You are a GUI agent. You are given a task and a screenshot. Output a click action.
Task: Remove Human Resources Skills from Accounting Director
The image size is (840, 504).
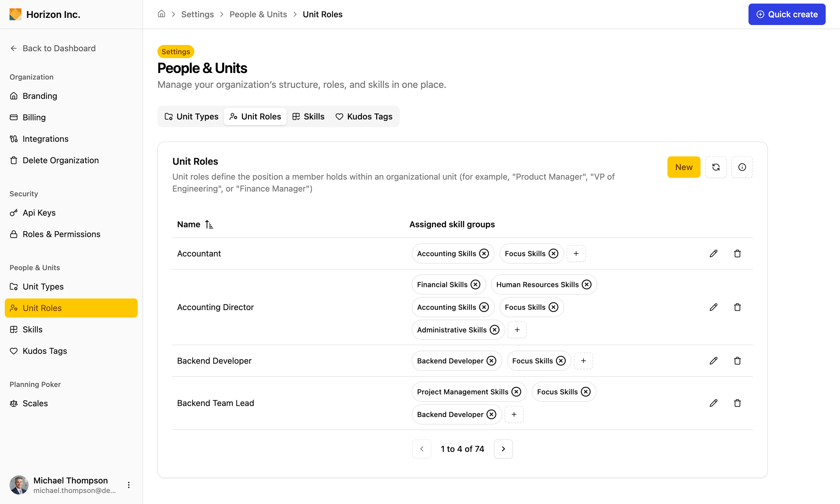pos(587,284)
